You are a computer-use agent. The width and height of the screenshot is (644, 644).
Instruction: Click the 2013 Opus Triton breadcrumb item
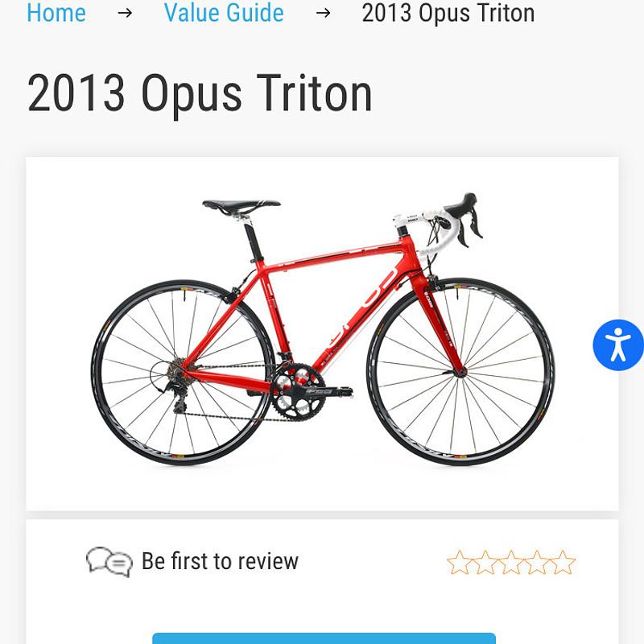coord(448,14)
